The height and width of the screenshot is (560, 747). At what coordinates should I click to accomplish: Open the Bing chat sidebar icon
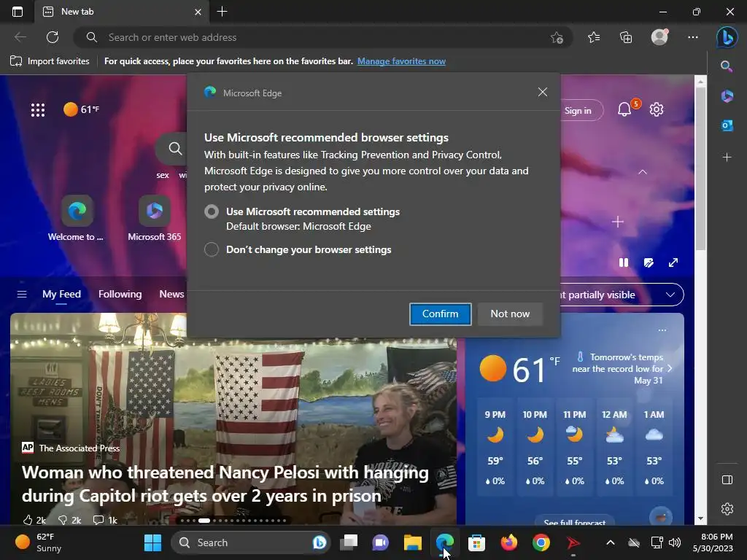pos(727,37)
